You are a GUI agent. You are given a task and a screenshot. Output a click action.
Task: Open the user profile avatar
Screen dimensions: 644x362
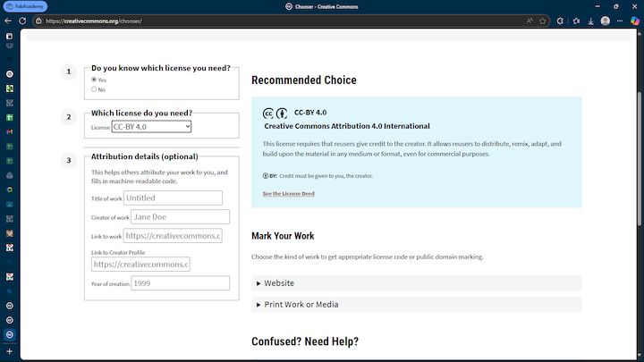(x=605, y=21)
